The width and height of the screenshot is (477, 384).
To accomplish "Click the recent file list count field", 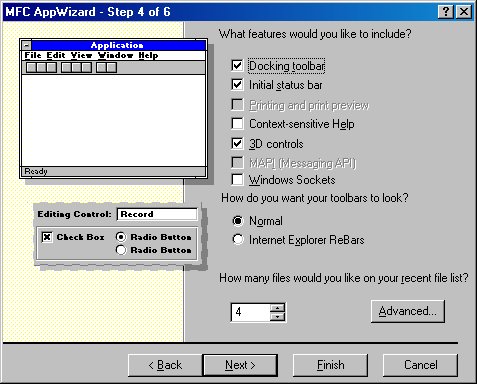I will coord(250,312).
